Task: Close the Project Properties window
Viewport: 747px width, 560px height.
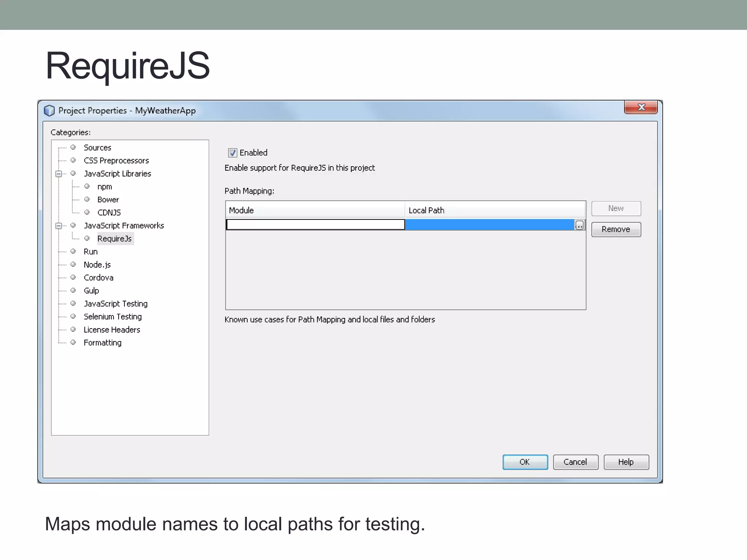Action: pyautogui.click(x=641, y=107)
